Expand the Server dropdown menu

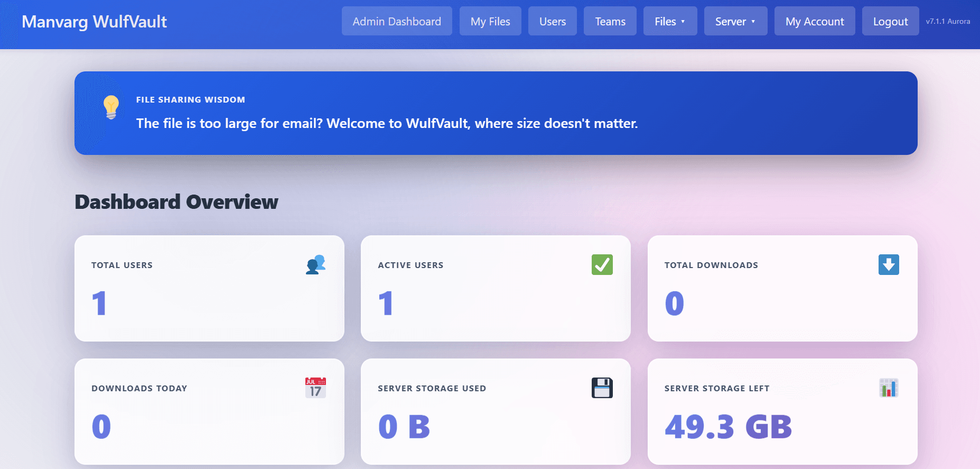tap(735, 21)
